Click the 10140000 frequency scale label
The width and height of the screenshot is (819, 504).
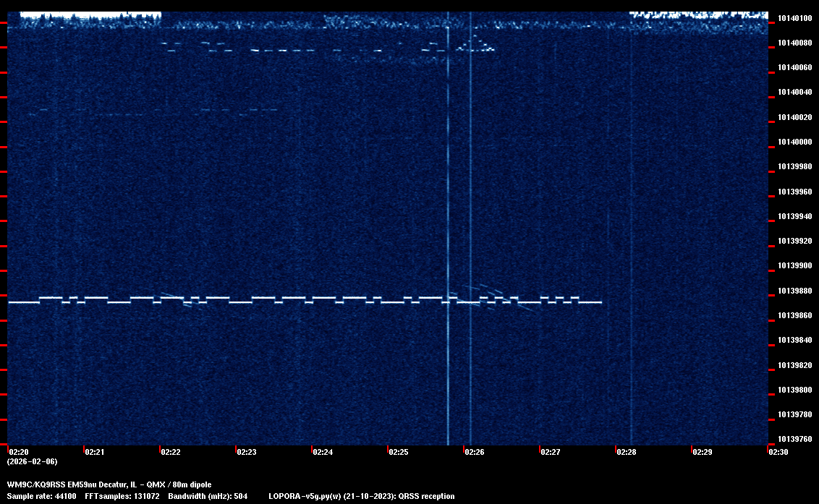793,142
